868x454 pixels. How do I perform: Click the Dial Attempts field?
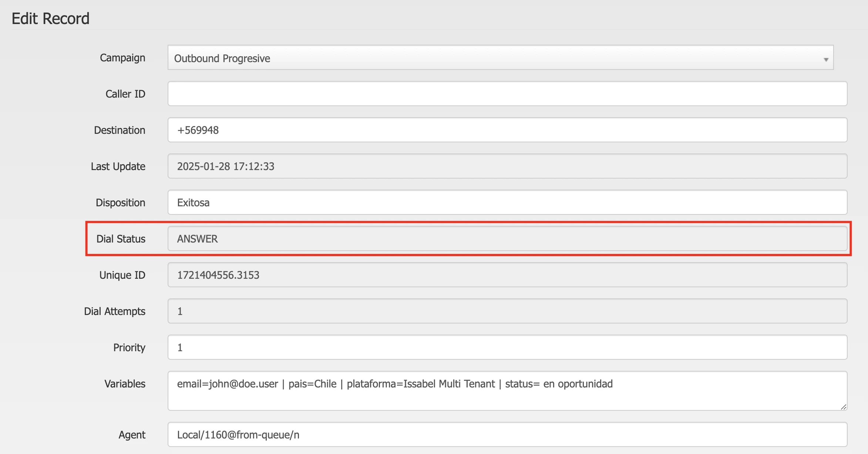point(507,311)
